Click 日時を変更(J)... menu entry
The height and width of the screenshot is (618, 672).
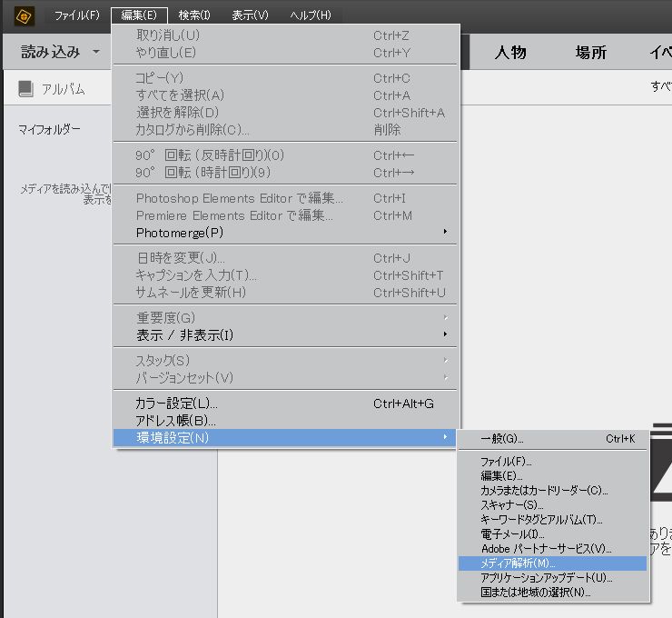(x=285, y=258)
